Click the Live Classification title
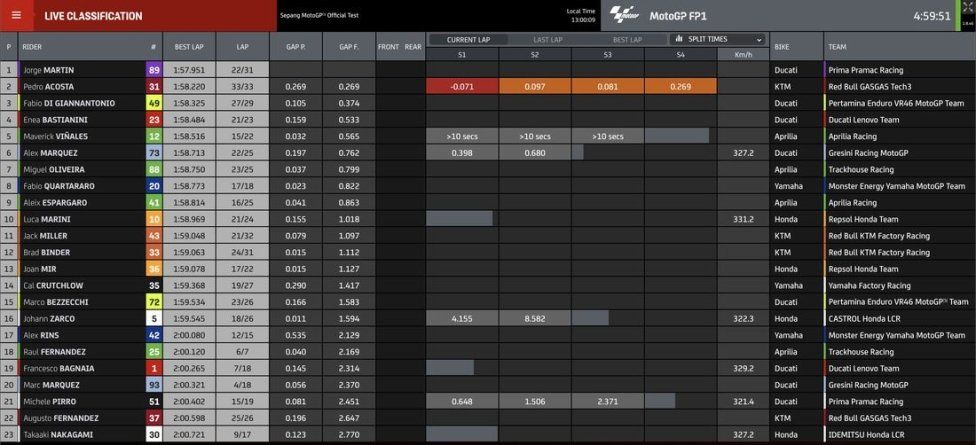The height and width of the screenshot is (445, 976). pos(93,16)
